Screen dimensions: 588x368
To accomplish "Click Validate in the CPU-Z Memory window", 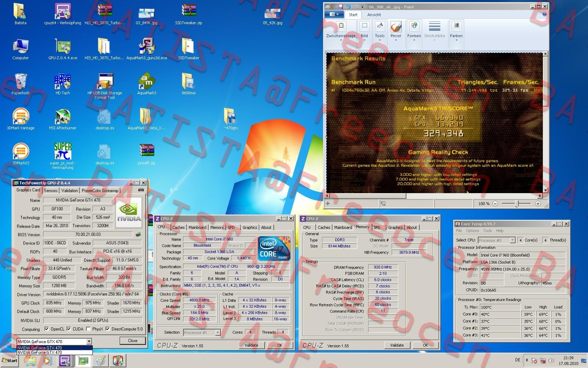I will (x=397, y=345).
